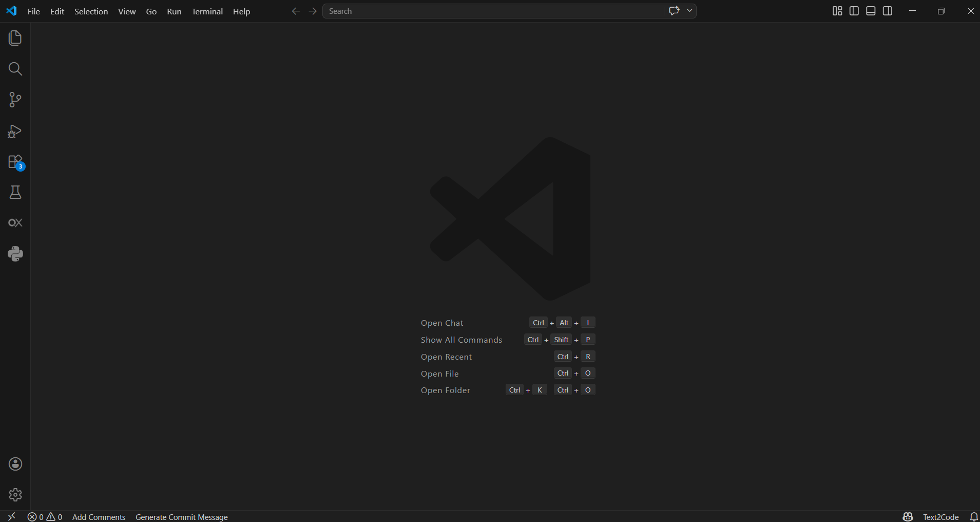Open the Go menu

(151, 11)
